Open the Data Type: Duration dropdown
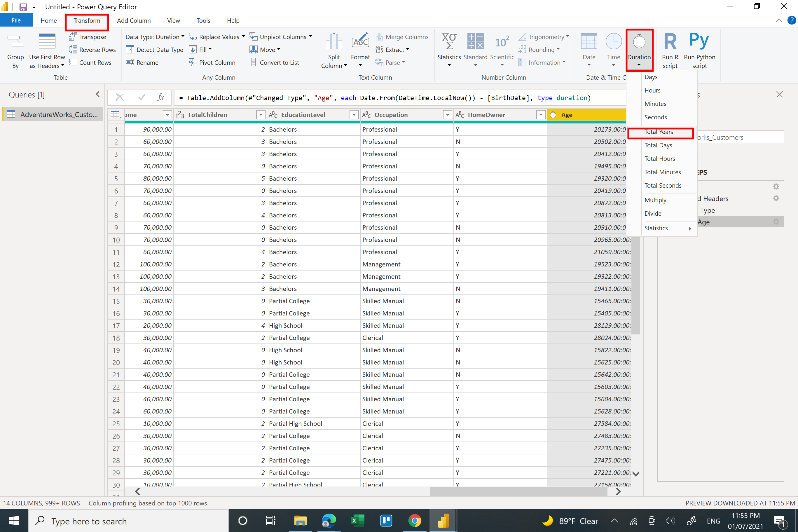798x532 pixels. [155, 37]
